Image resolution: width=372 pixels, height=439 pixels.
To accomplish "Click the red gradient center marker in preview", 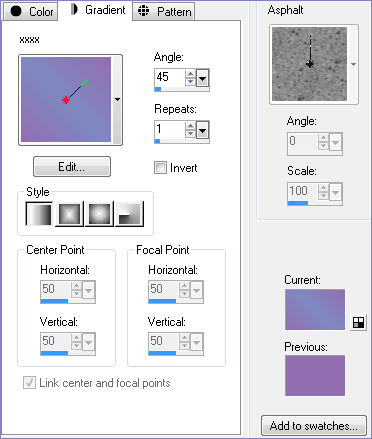I will [x=66, y=100].
